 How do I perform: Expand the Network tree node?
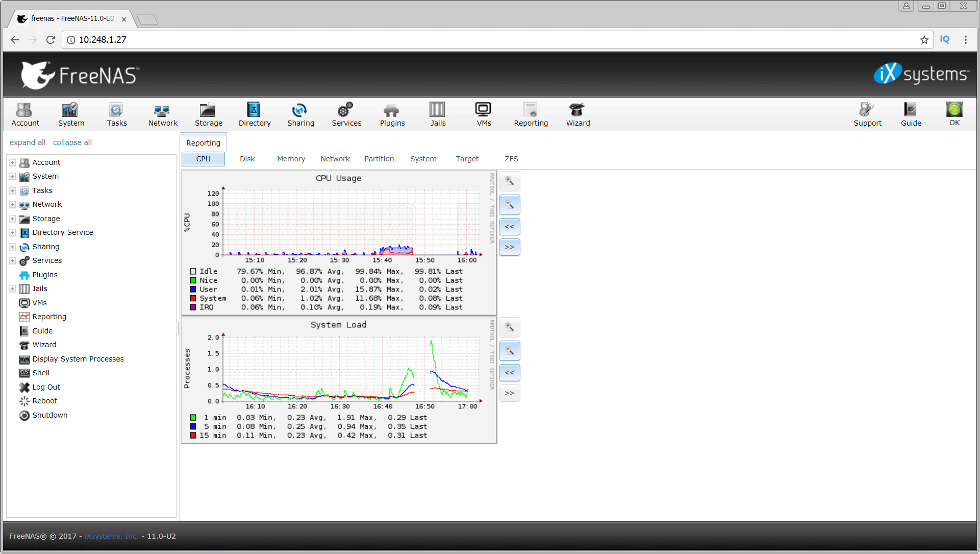tap(12, 204)
